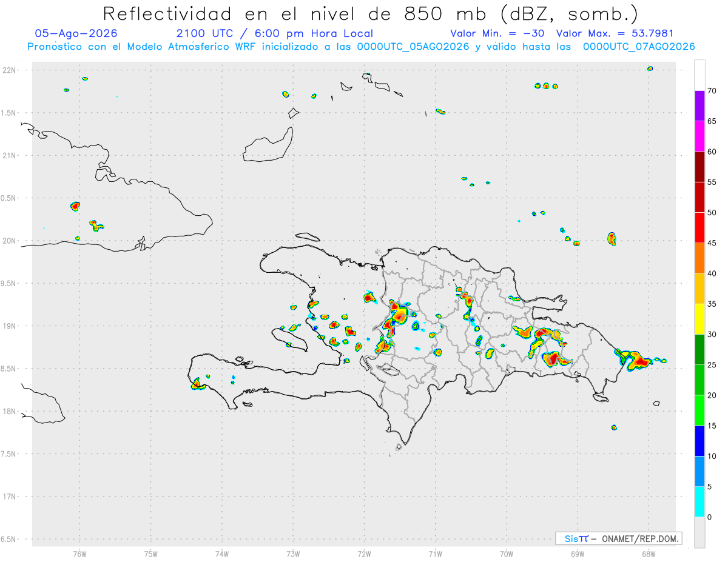Click the longitude label '72W'

tap(364, 554)
